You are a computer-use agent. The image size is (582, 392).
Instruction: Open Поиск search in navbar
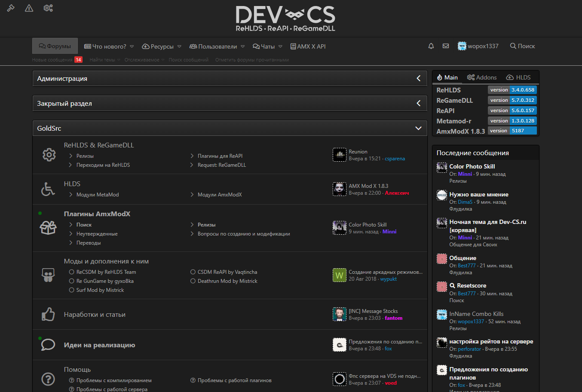click(522, 46)
